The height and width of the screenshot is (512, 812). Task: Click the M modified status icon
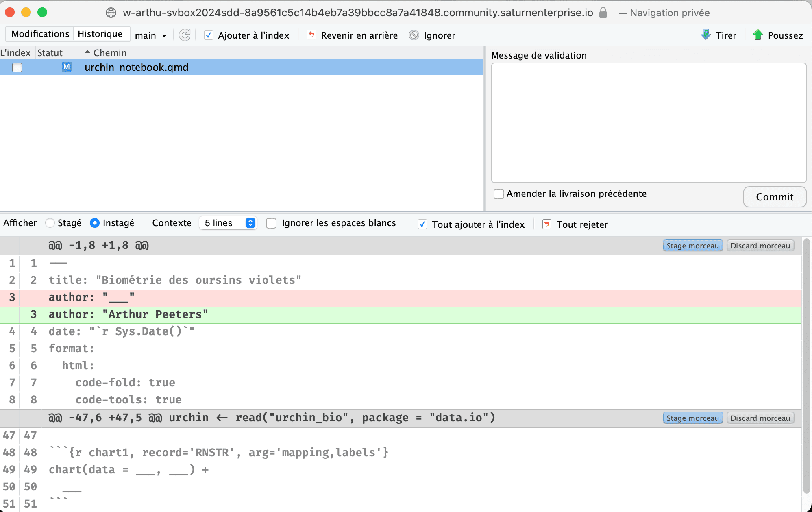point(67,67)
